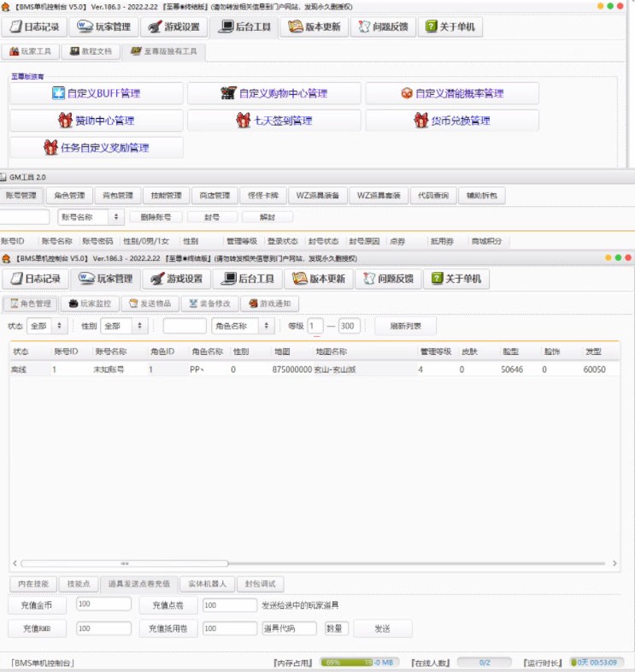Switch to the 技能点 bottom tab

(79, 584)
